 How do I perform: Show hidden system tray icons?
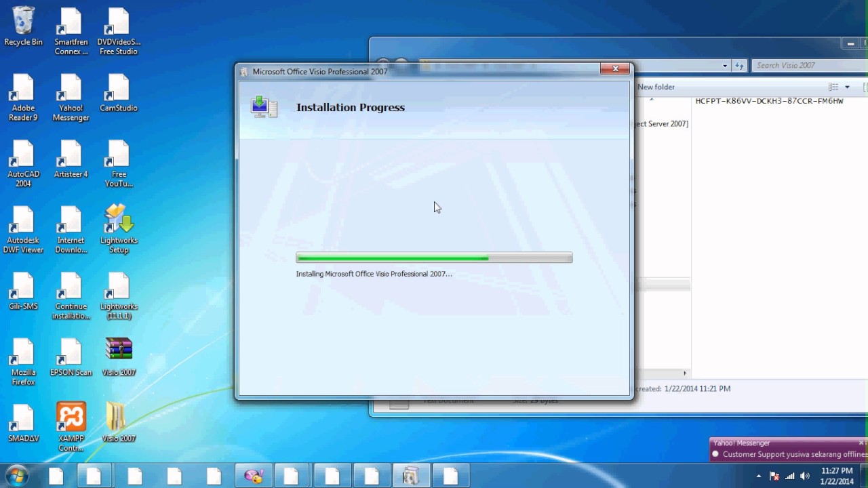coord(759,476)
